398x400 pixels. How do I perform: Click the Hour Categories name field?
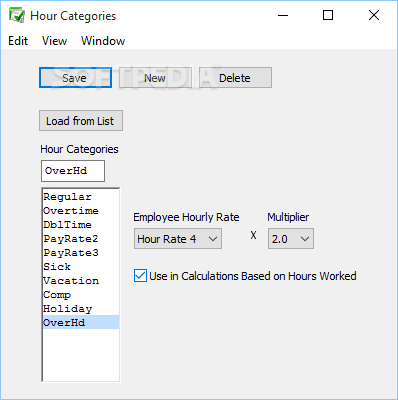click(x=73, y=171)
